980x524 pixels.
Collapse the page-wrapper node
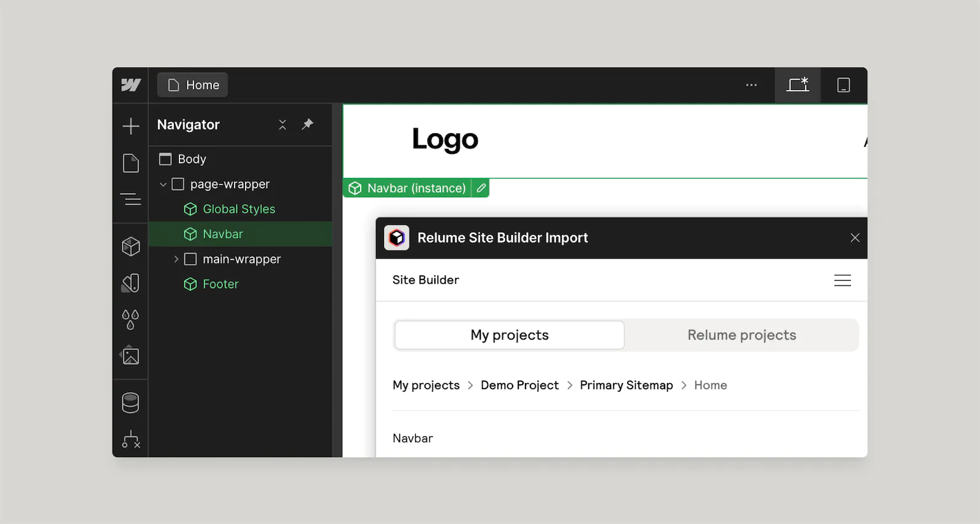click(163, 184)
